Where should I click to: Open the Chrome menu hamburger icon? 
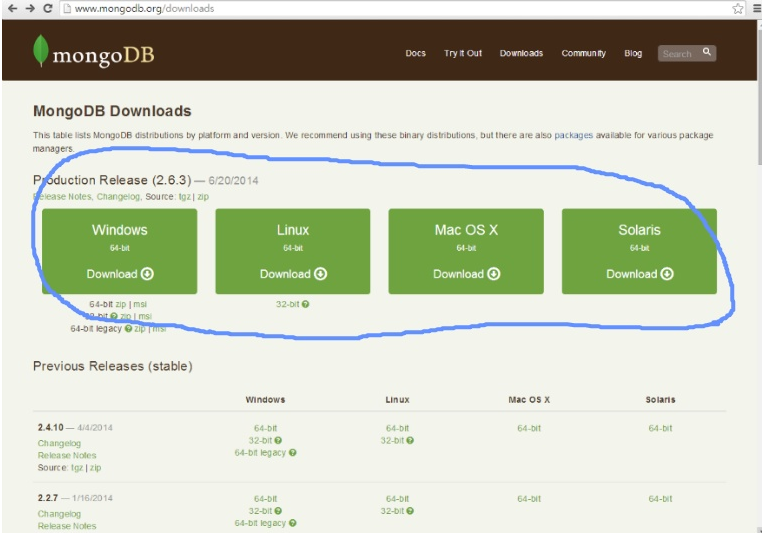click(x=757, y=8)
